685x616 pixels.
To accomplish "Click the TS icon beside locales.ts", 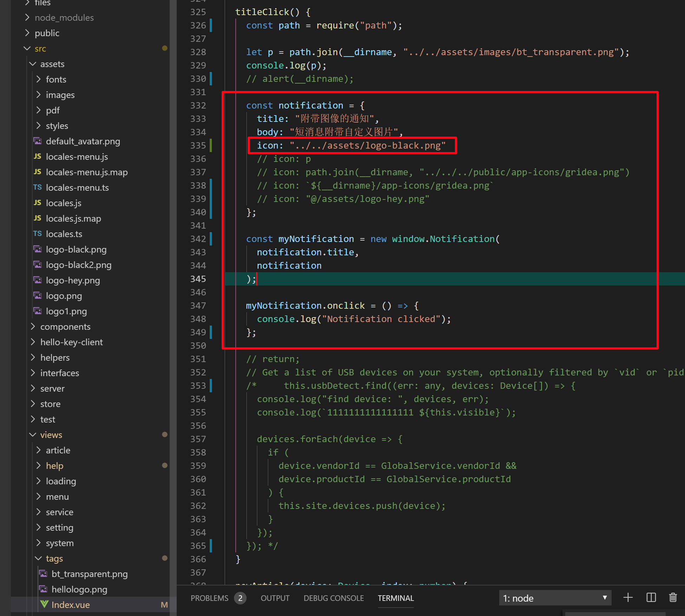I will [x=38, y=234].
